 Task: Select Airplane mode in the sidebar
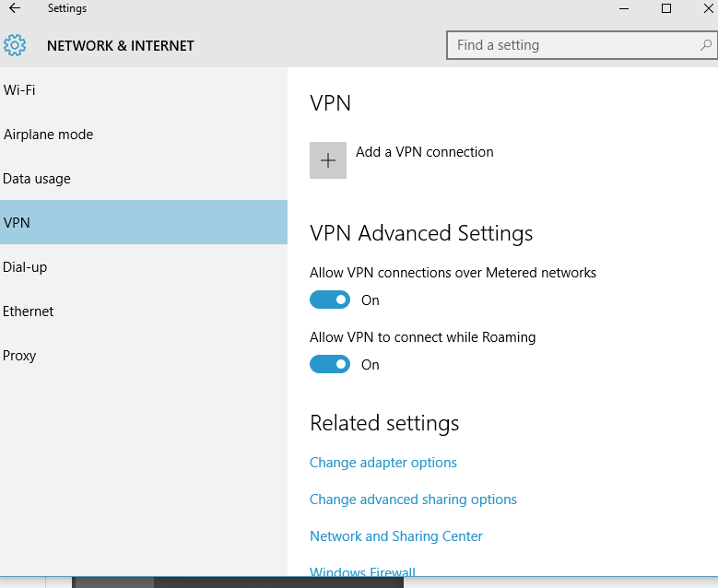click(x=48, y=135)
